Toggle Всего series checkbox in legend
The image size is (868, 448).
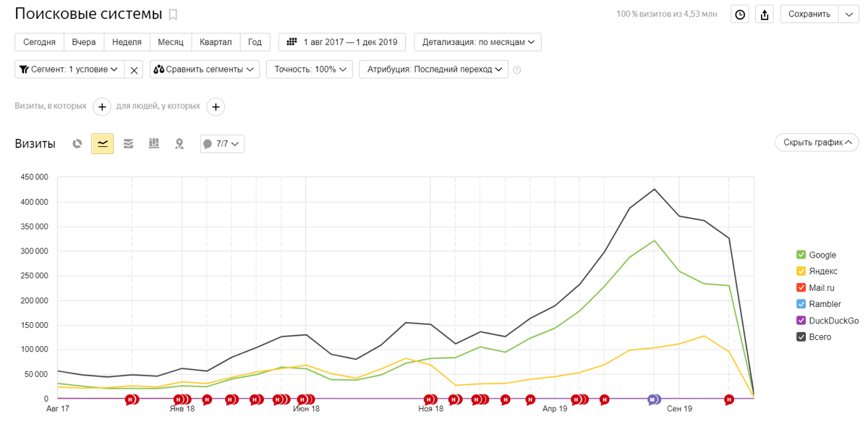tap(801, 337)
